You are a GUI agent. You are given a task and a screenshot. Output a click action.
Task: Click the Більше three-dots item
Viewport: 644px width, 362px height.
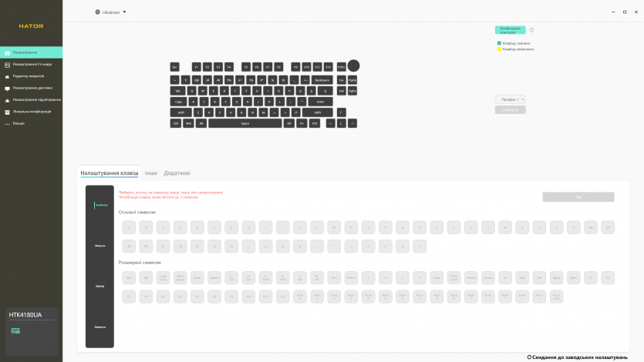18,123
